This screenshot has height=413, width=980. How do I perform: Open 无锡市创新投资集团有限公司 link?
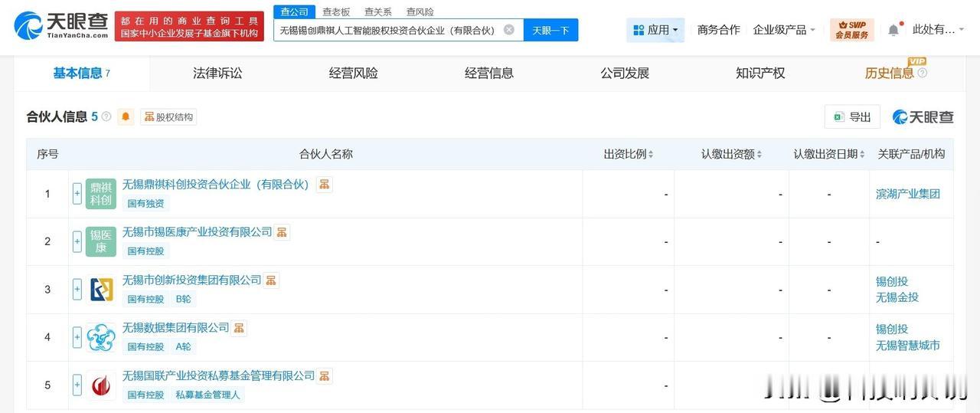pyautogui.click(x=191, y=280)
